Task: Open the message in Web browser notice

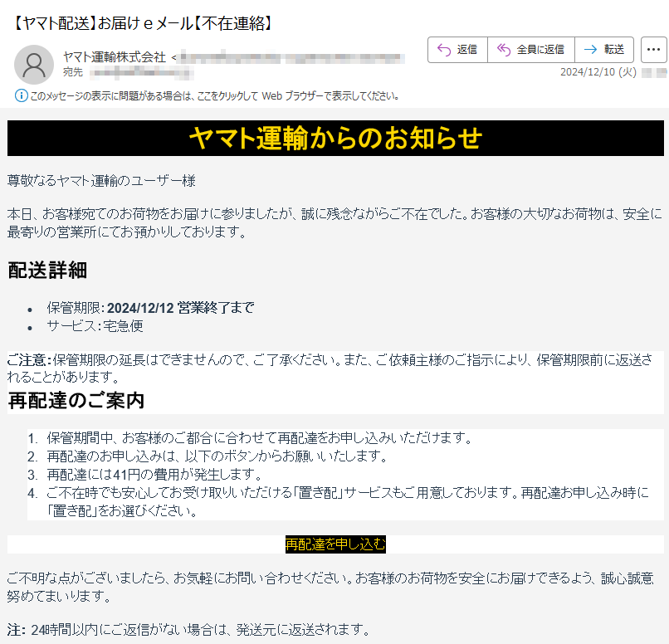Action: tap(215, 96)
